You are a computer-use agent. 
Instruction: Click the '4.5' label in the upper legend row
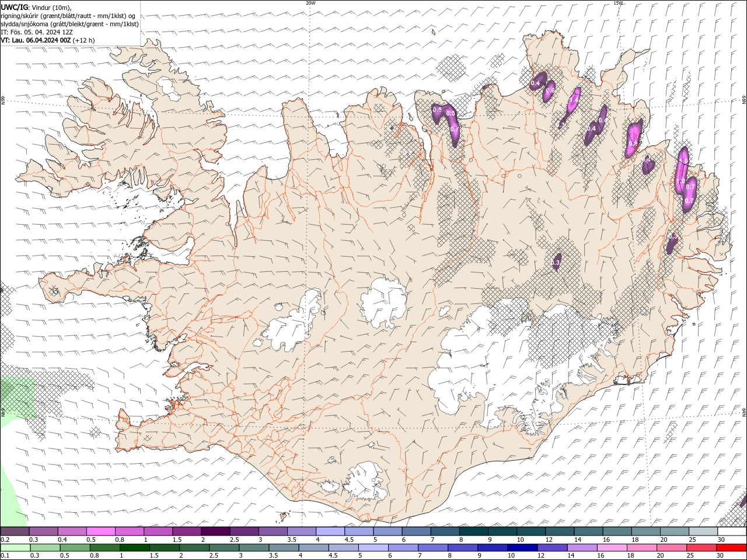(349, 540)
